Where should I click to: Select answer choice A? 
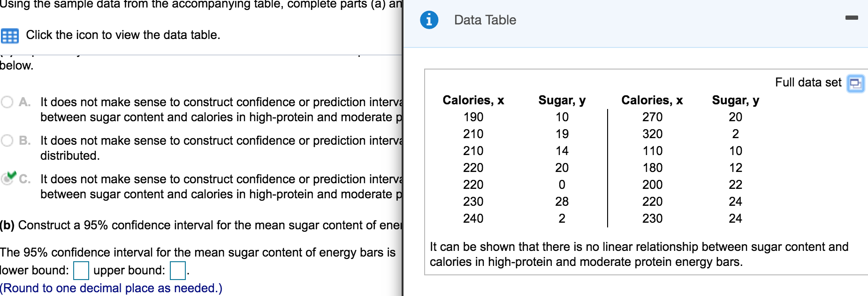[7, 101]
